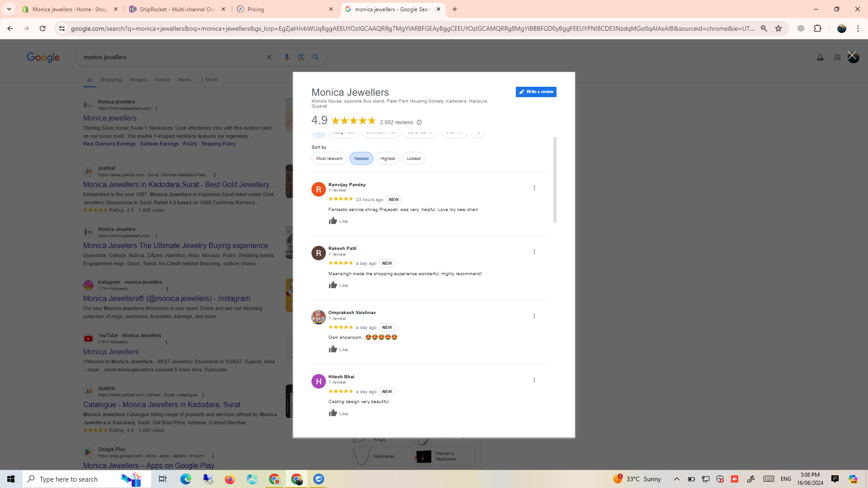Switch to the ShipRocket browser tab
The image size is (868, 488).
[177, 9]
